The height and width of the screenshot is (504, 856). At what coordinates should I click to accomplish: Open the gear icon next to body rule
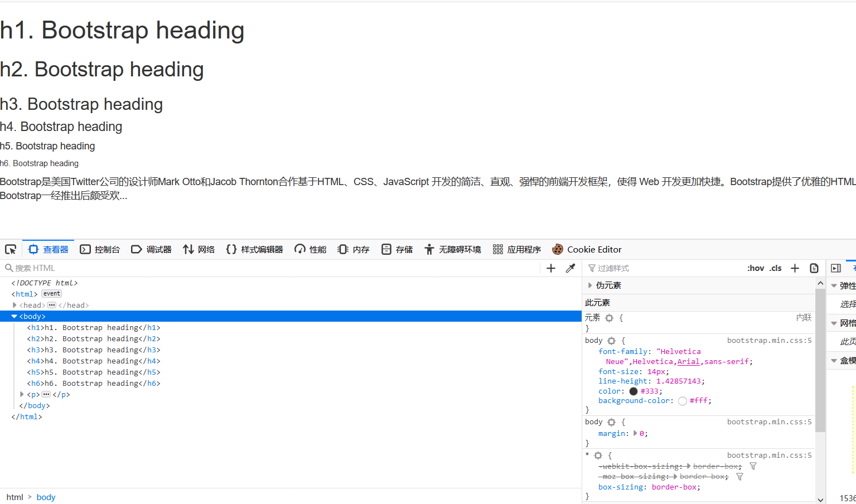point(611,340)
